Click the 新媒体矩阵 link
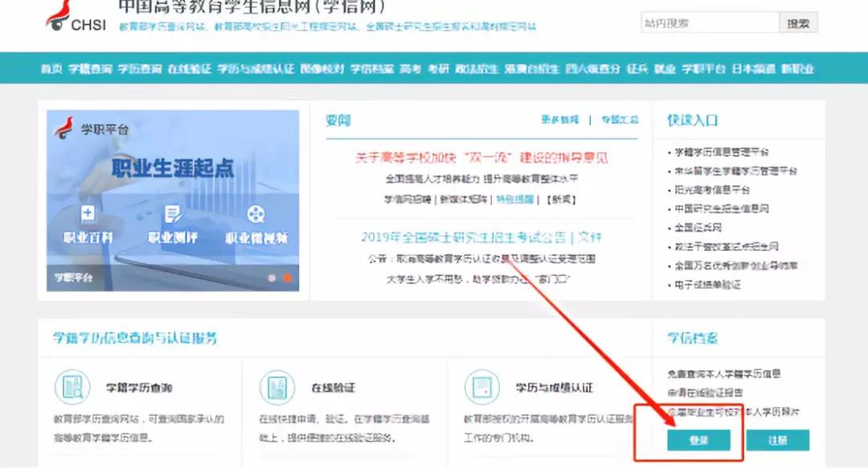Screen dimensions: 868x469 pos(464,200)
